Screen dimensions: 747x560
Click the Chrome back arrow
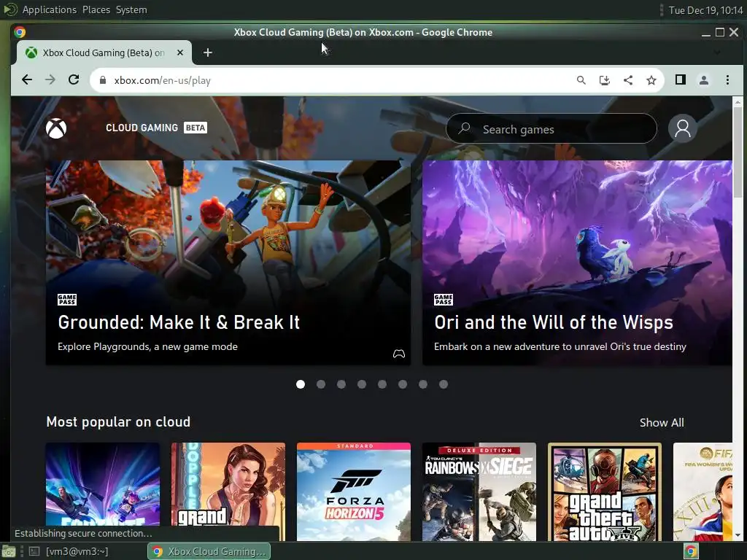point(27,80)
